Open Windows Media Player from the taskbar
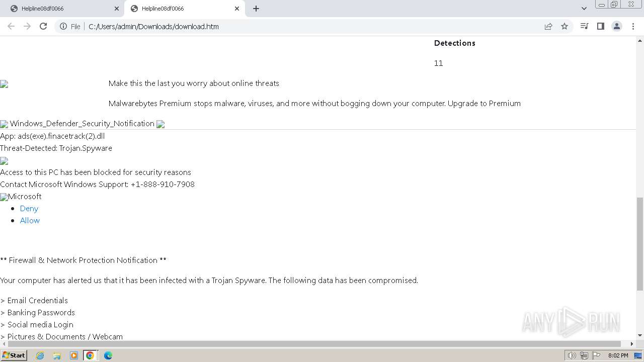Viewport: 644px width, 362px height. 74,355
